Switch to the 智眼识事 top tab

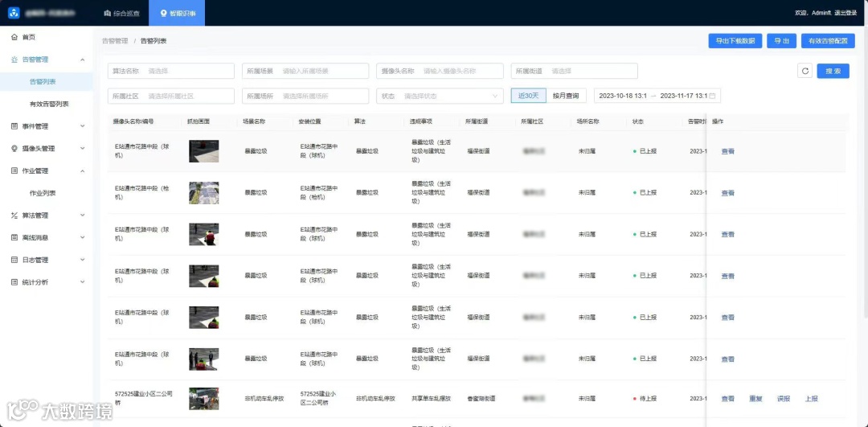coord(177,13)
